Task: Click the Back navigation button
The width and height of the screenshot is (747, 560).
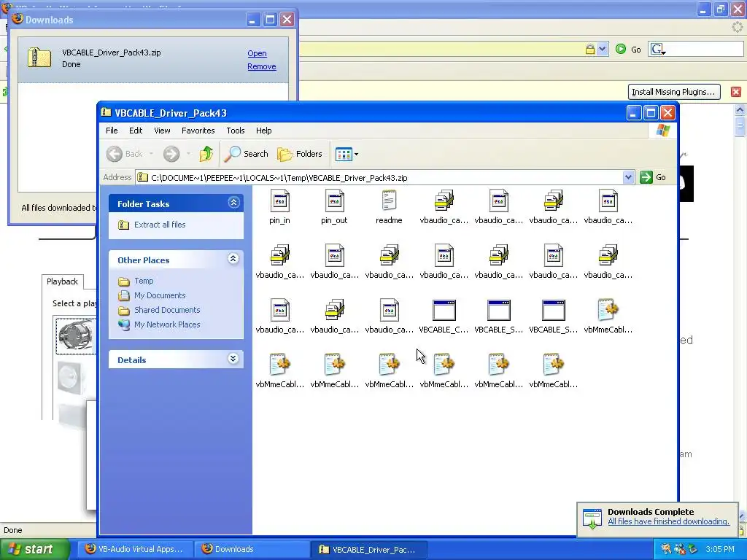Action: pos(124,154)
